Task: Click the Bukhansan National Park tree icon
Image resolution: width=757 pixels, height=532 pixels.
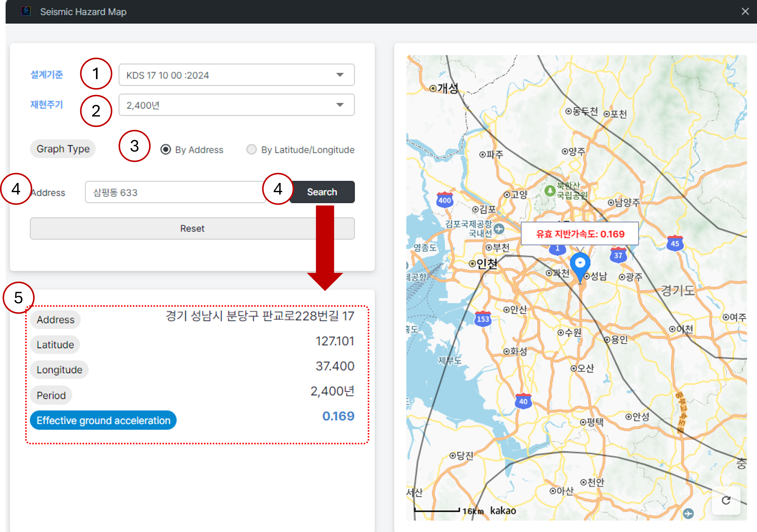Action: click(x=550, y=190)
